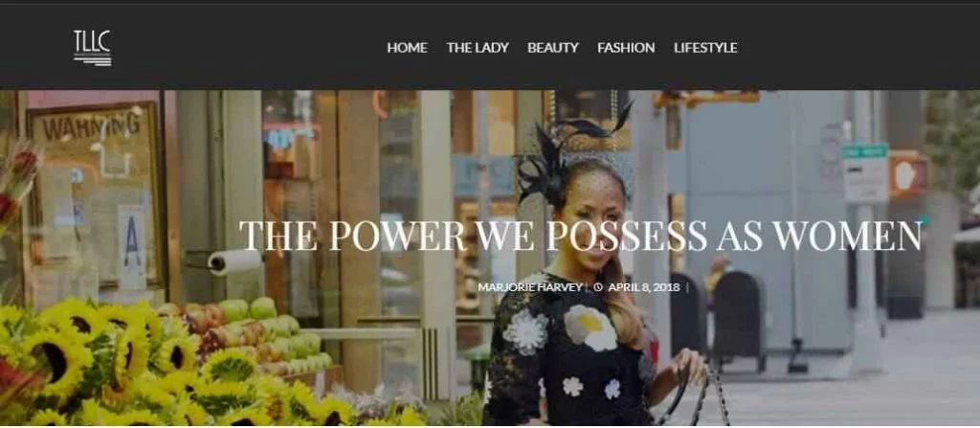Click the clock icon beside the date
Image resolution: width=980 pixels, height=428 pixels.
coord(598,288)
